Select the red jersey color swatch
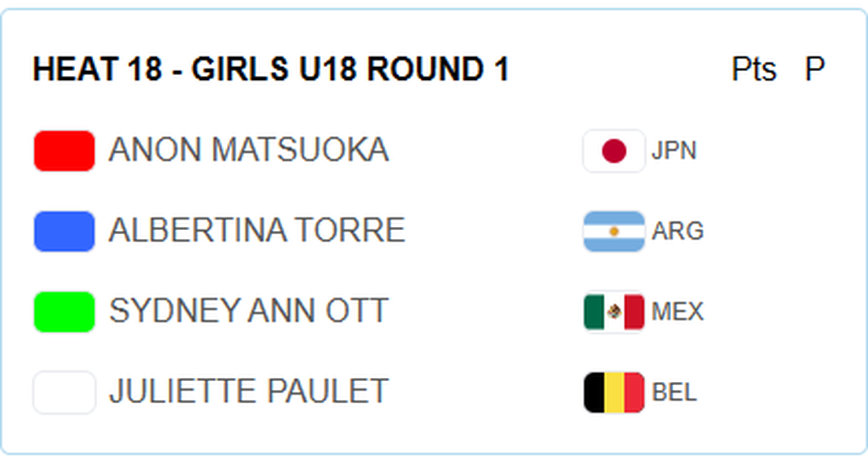The height and width of the screenshot is (457, 868). (64, 151)
